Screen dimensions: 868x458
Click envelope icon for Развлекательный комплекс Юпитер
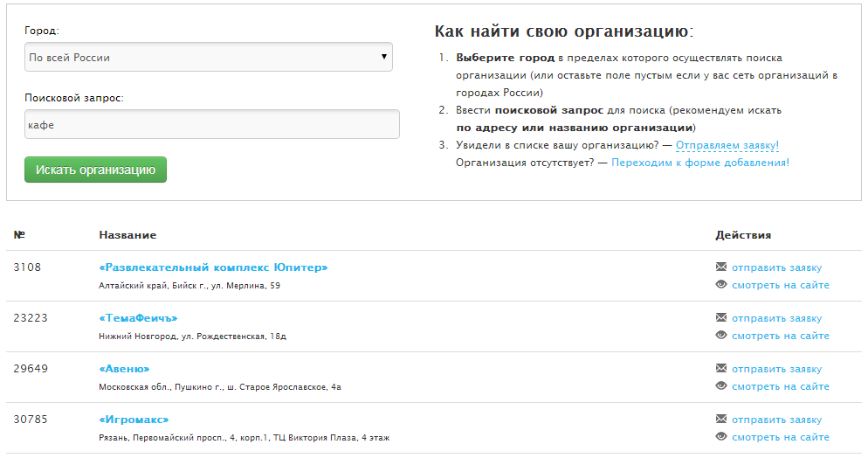point(720,267)
